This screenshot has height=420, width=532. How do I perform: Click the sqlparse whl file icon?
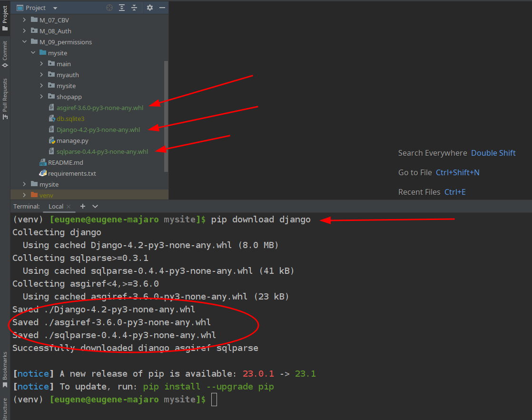(x=51, y=151)
